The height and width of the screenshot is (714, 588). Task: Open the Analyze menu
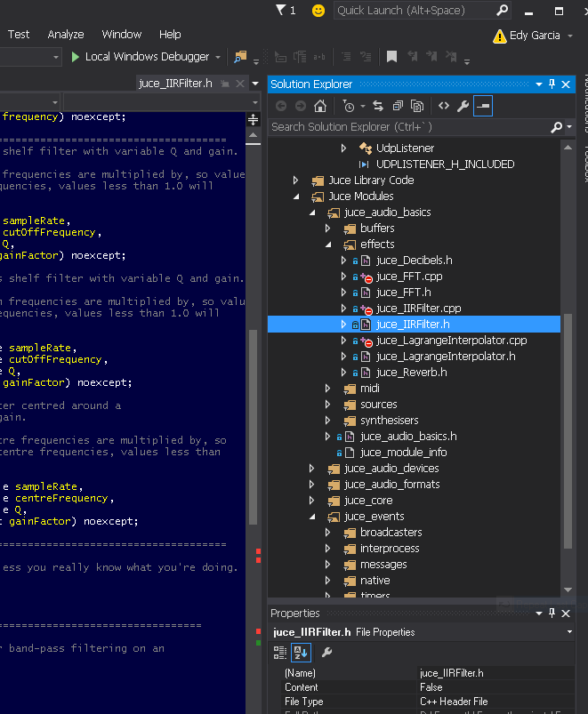(x=66, y=35)
